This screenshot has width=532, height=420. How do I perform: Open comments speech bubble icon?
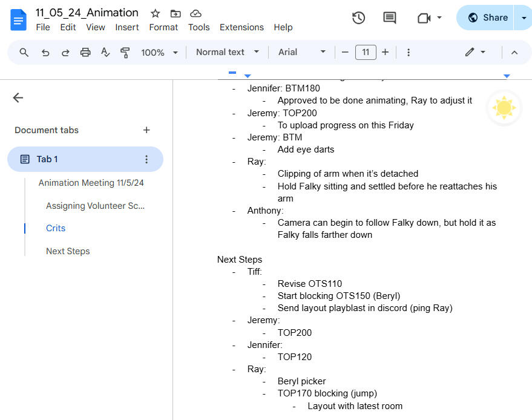pos(390,18)
